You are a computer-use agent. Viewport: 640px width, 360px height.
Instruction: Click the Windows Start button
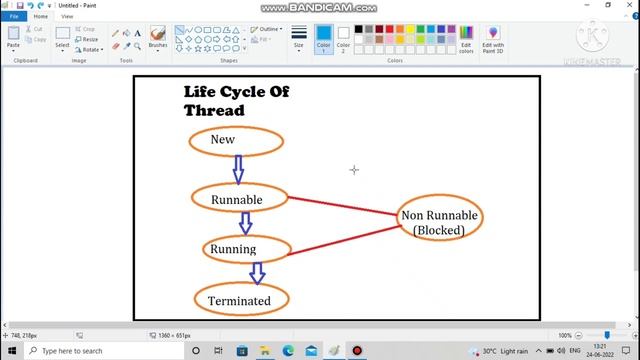12,351
